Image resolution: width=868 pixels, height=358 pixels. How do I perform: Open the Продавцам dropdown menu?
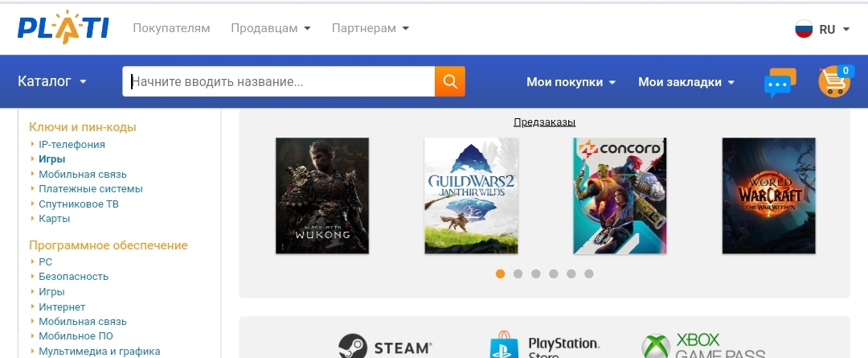[x=271, y=28]
